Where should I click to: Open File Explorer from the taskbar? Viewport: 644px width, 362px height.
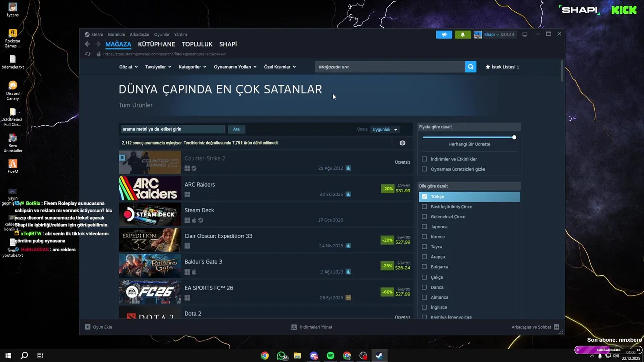297,356
